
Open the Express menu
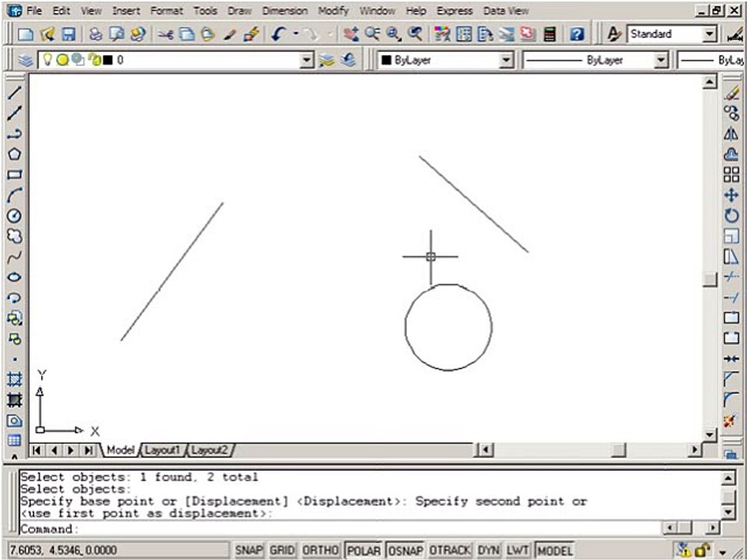[454, 10]
